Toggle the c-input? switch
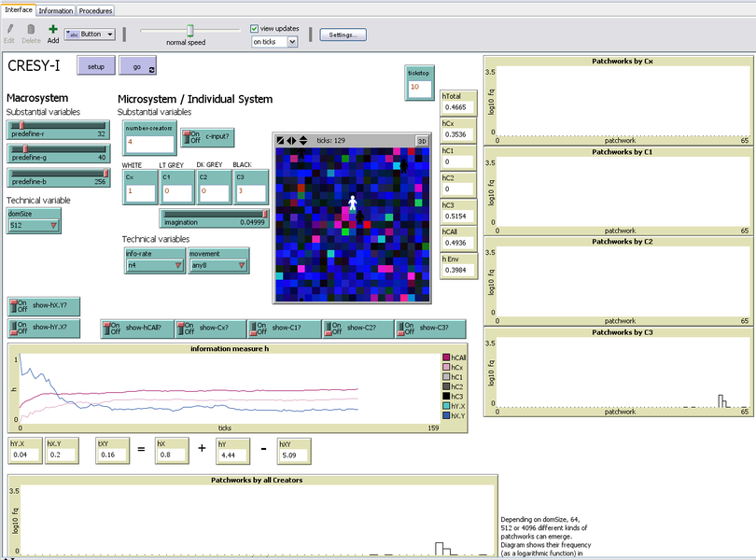756x560 pixels. 207,137
